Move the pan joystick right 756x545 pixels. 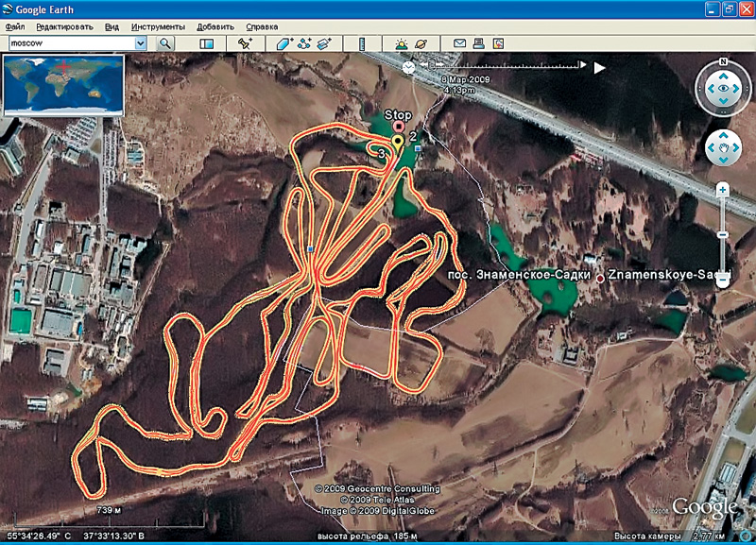(x=736, y=148)
